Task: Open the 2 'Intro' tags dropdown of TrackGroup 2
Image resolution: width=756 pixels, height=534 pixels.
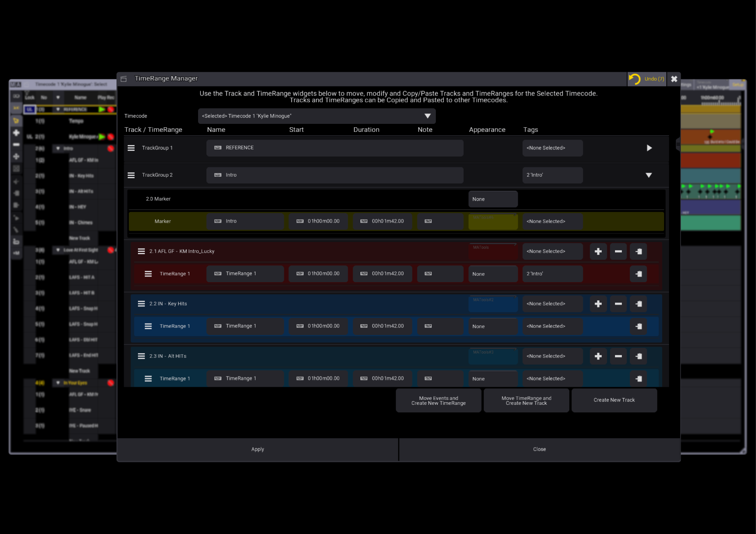Action: pos(553,175)
